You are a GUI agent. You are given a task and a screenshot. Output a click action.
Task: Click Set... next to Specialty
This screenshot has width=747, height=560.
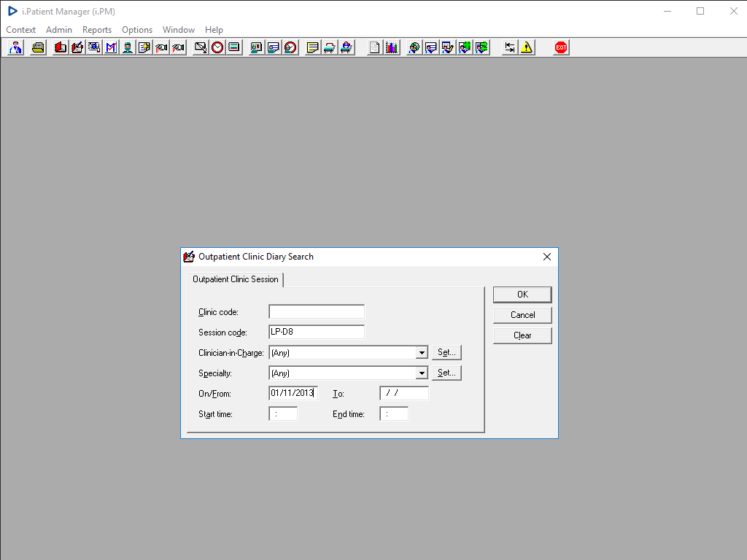click(x=446, y=373)
